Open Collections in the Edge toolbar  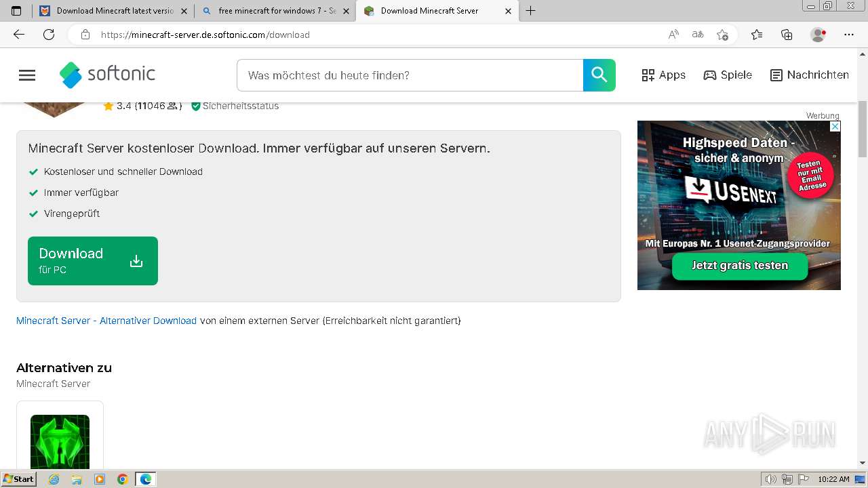click(787, 35)
